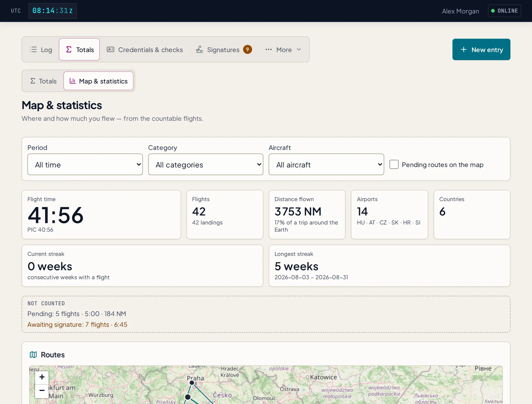Enable Pending routes on the map
Image resolution: width=532 pixels, height=404 pixels.
coord(394,165)
